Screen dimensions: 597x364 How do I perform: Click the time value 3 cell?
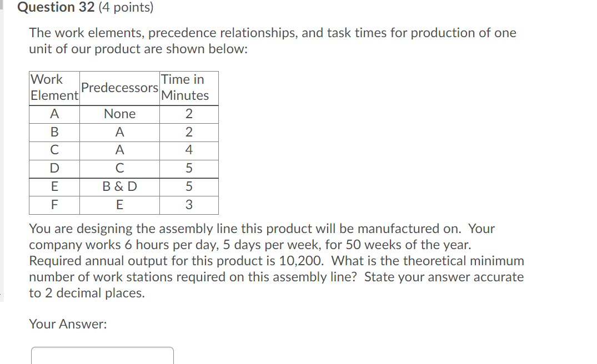(x=189, y=205)
